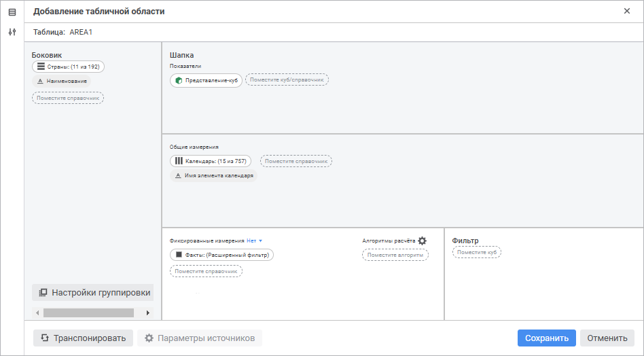This screenshot has height=356, width=644.
Task: Click the Наименование attribute chip
Action: tap(61, 81)
